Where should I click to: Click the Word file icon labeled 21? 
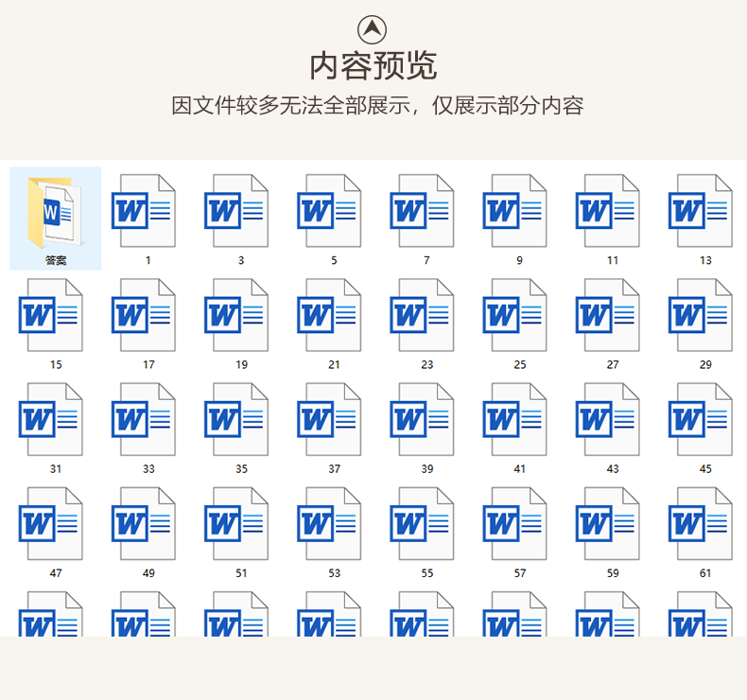329,315
